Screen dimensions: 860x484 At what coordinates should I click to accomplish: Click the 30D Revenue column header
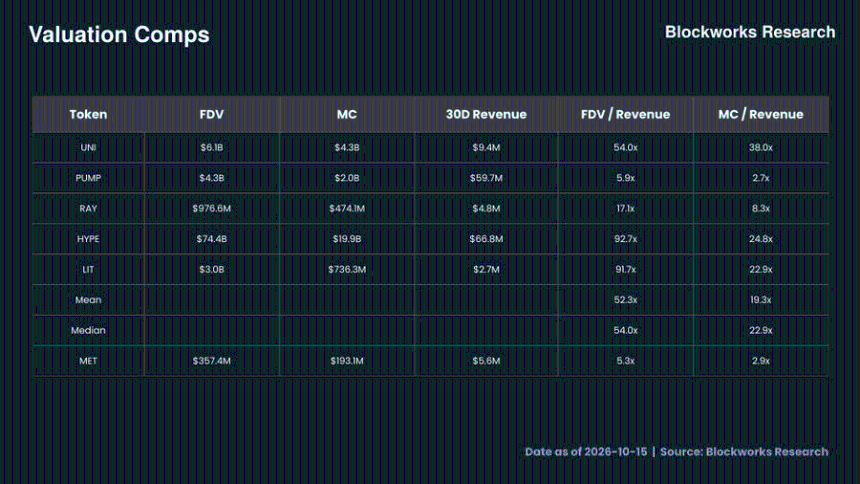click(x=486, y=114)
